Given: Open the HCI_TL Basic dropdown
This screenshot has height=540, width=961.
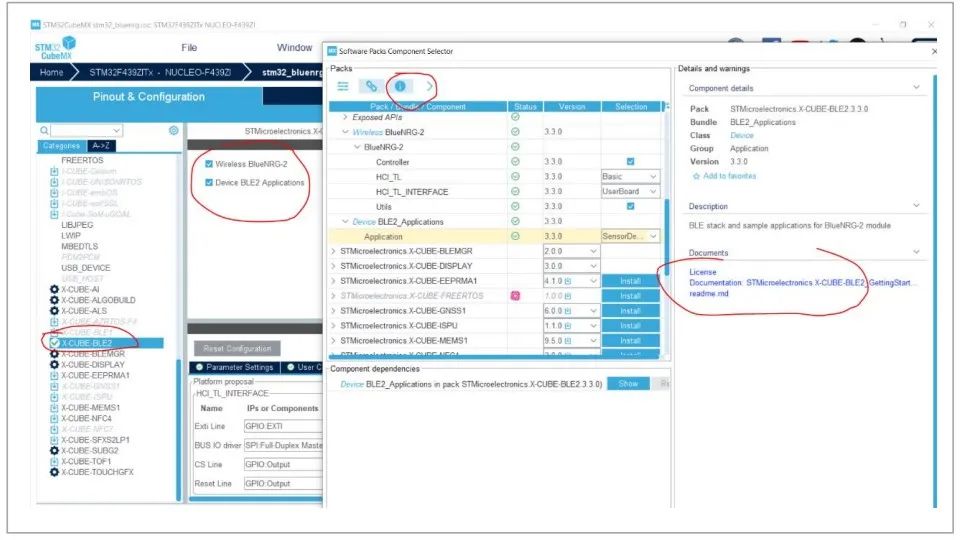Looking at the screenshot, I should (x=630, y=177).
